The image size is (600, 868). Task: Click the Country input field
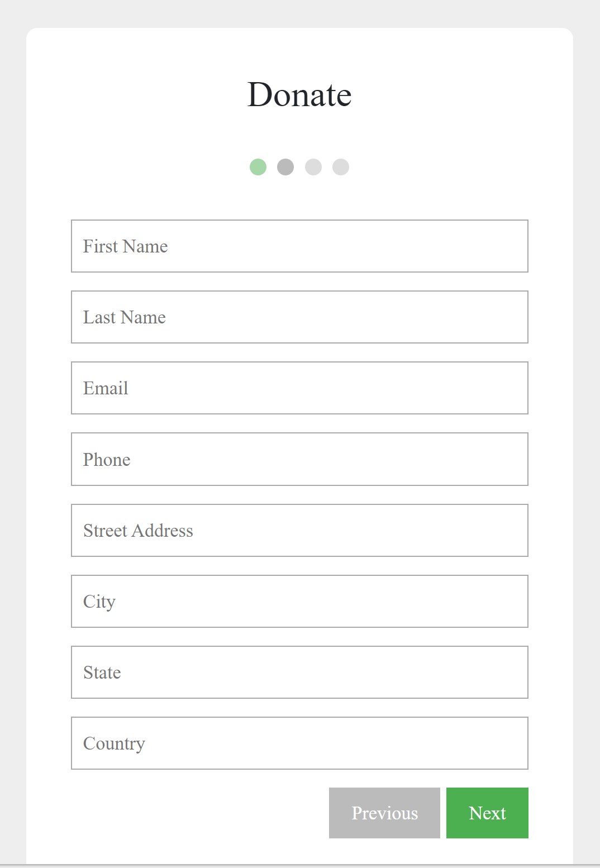point(299,743)
